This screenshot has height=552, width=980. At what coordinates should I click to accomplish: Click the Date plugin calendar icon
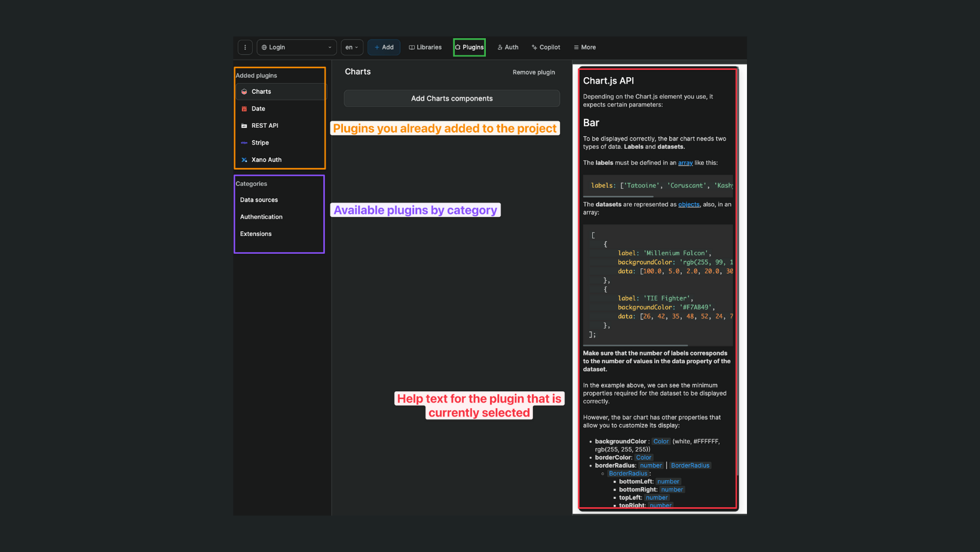(244, 109)
